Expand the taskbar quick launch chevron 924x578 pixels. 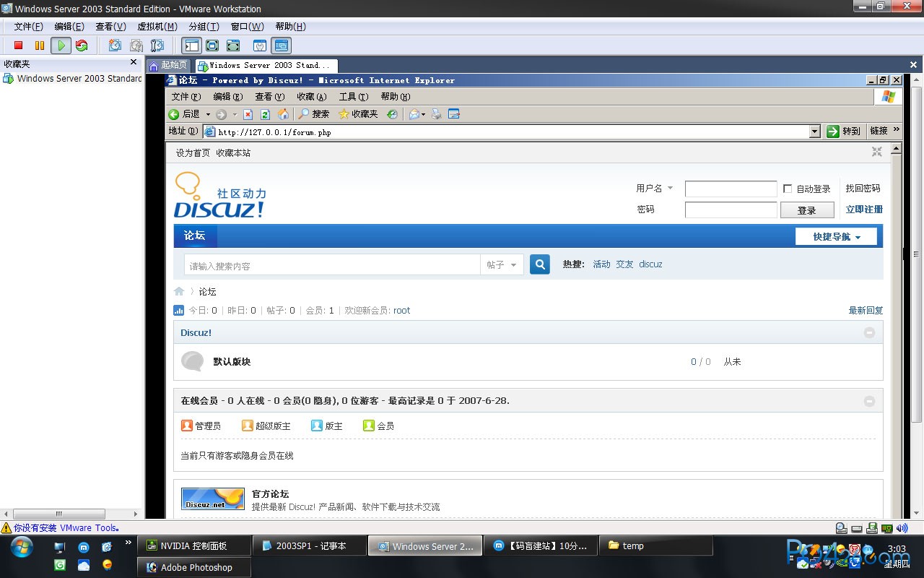(128, 542)
